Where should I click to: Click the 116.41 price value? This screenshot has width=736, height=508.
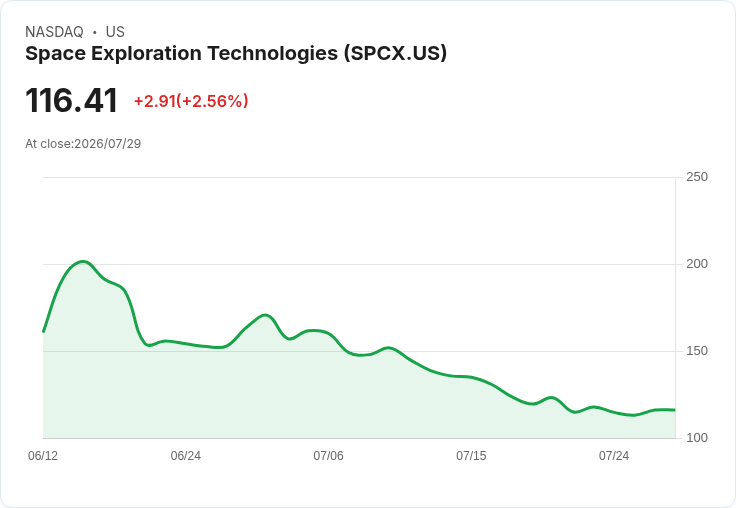click(71, 100)
